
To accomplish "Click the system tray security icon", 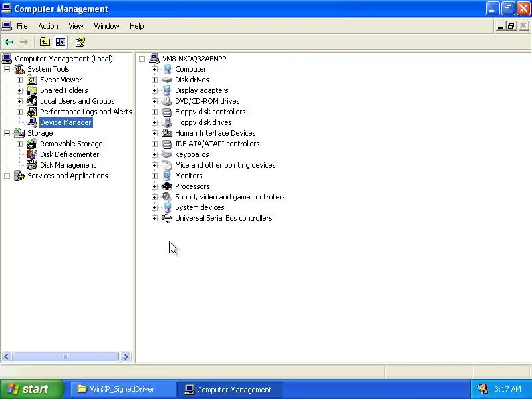I will (x=482, y=389).
